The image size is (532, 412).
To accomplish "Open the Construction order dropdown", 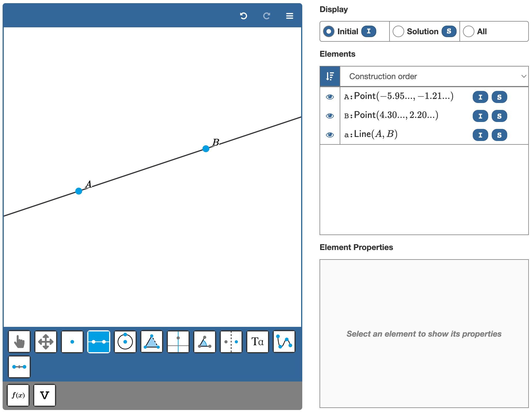I will (x=434, y=76).
